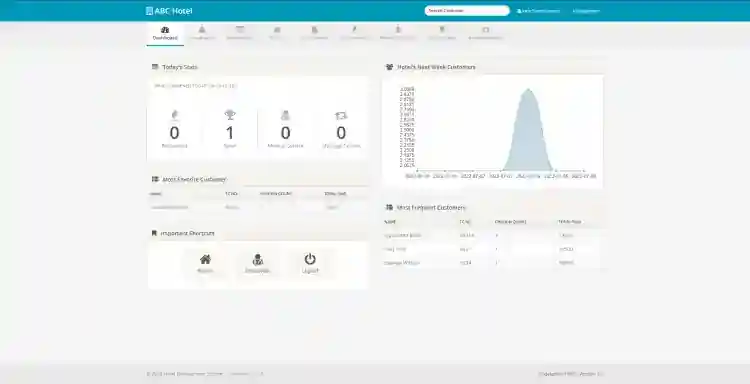Click the power icon Logout shortcut

pos(310,263)
